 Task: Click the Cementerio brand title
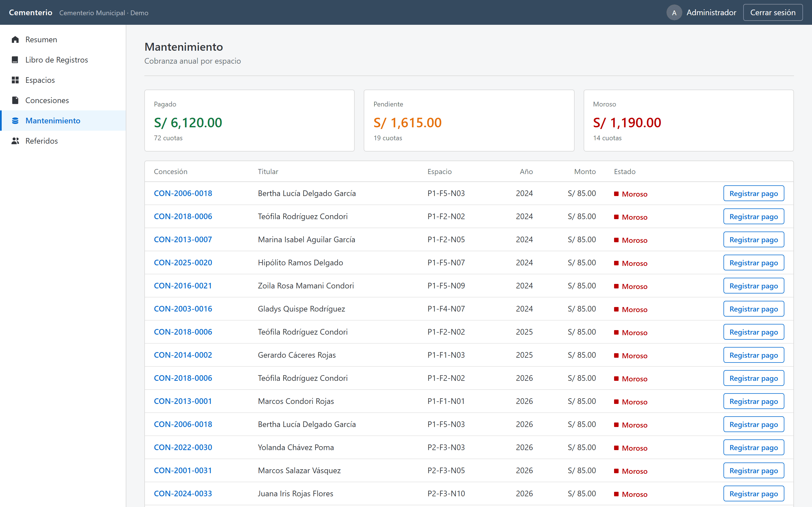pos(30,12)
